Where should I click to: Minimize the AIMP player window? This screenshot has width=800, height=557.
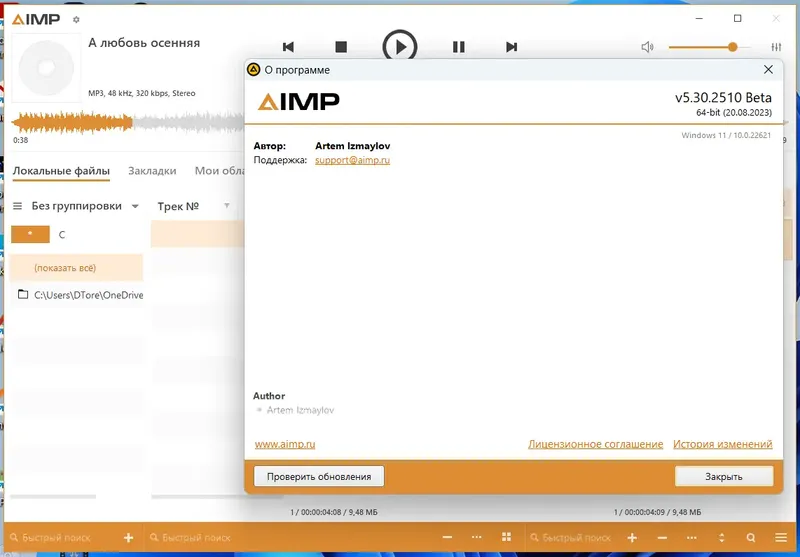tap(699, 18)
